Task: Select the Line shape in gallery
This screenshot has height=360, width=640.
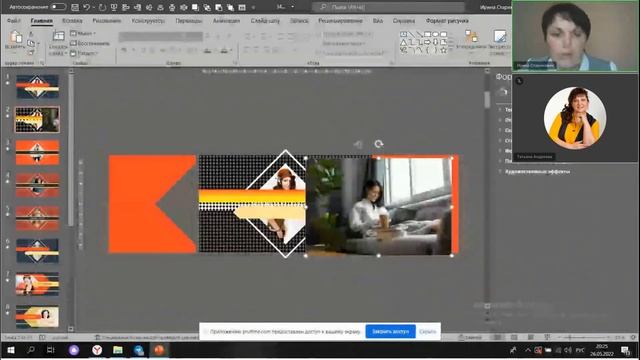Action: (x=411, y=34)
